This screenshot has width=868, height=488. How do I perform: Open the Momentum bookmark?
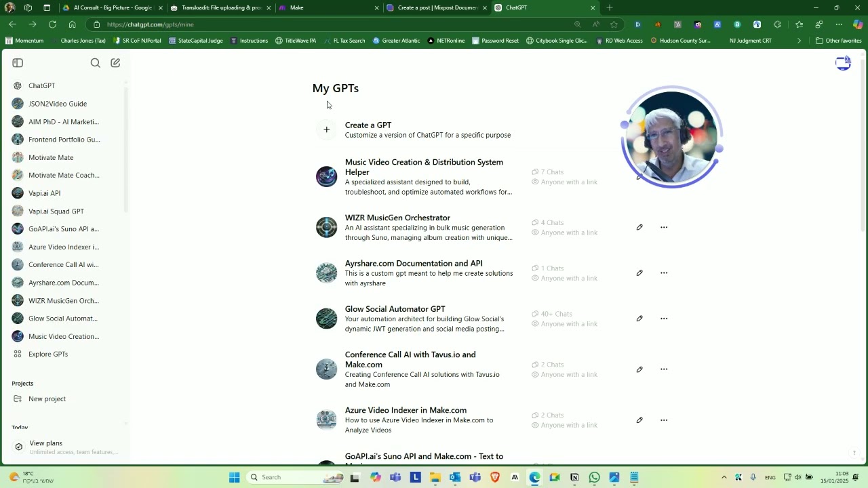click(24, 41)
